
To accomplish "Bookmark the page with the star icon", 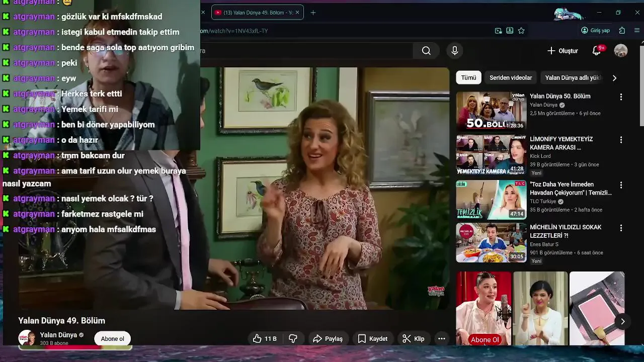I will pos(521,31).
